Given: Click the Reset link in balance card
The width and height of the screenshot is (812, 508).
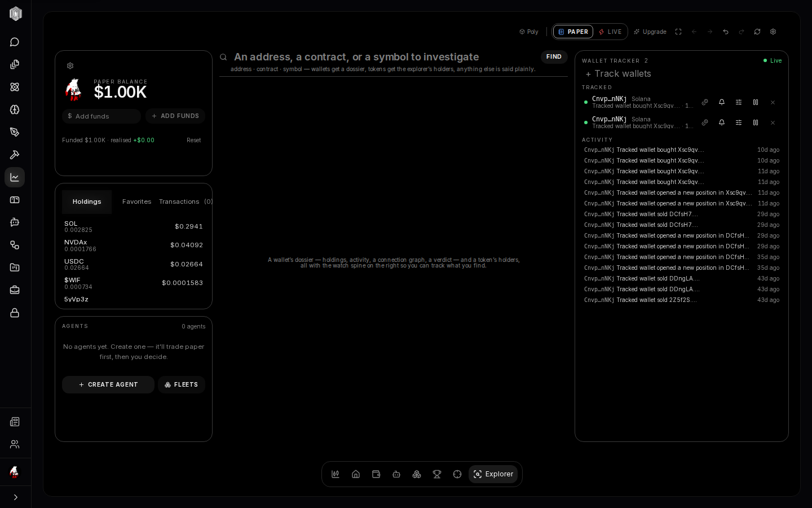Looking at the screenshot, I should pos(193,140).
